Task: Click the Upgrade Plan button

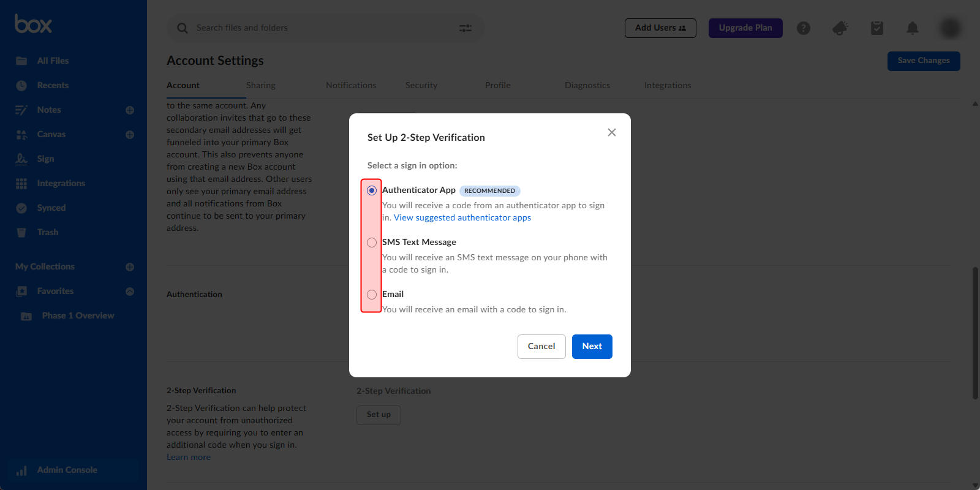Action: click(x=745, y=28)
